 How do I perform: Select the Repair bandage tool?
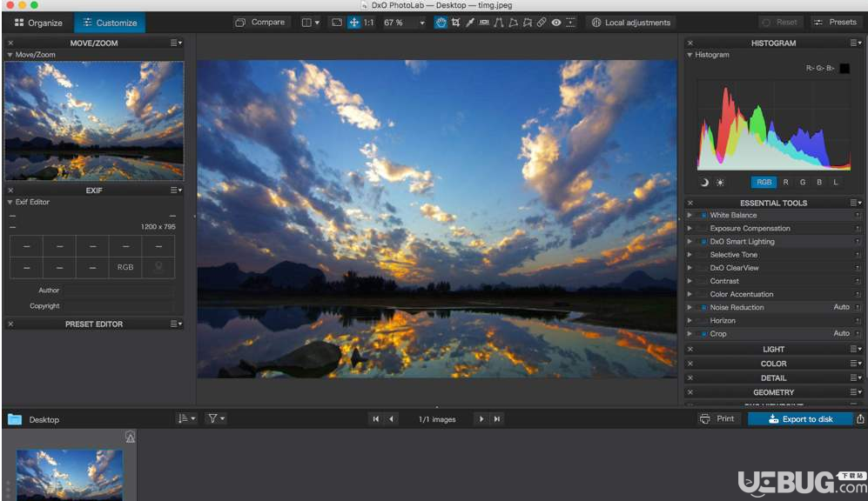point(542,23)
